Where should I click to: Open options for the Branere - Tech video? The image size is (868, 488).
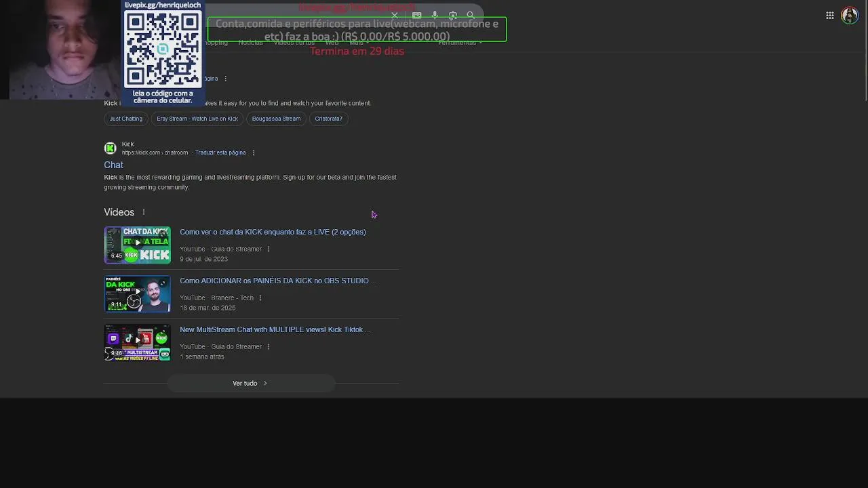click(x=260, y=298)
